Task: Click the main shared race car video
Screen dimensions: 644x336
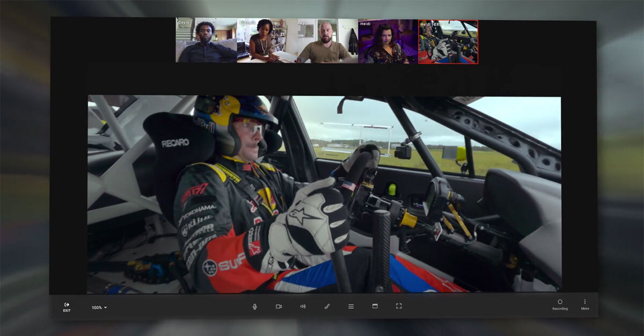Action: pyautogui.click(x=324, y=195)
